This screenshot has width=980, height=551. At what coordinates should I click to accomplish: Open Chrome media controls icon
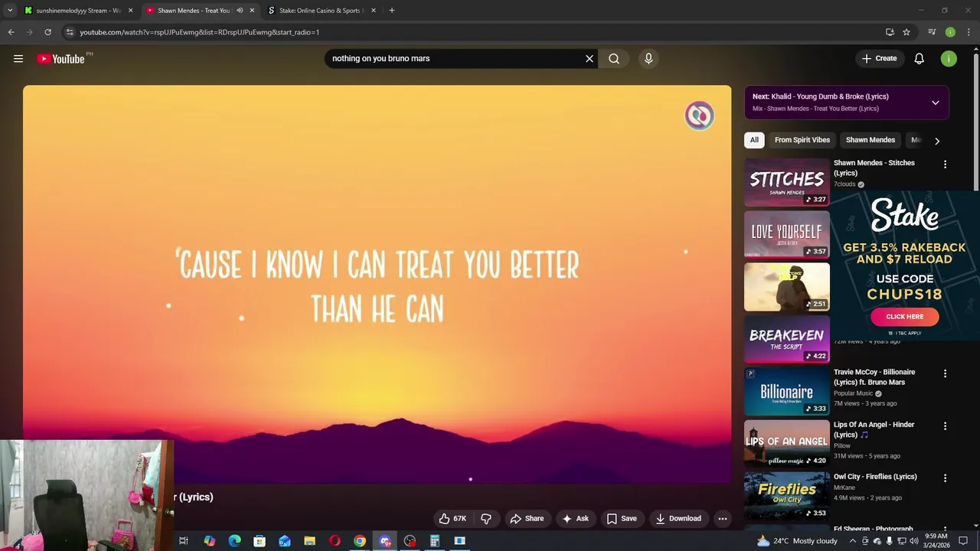(932, 32)
